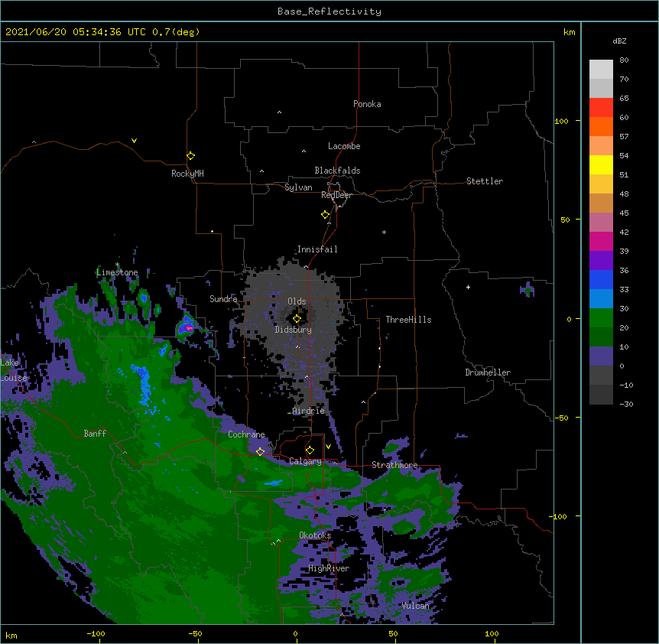This screenshot has height=644, width=659.
Task: Click the yellow diamond marker below Cochrane
Action: pyautogui.click(x=260, y=452)
